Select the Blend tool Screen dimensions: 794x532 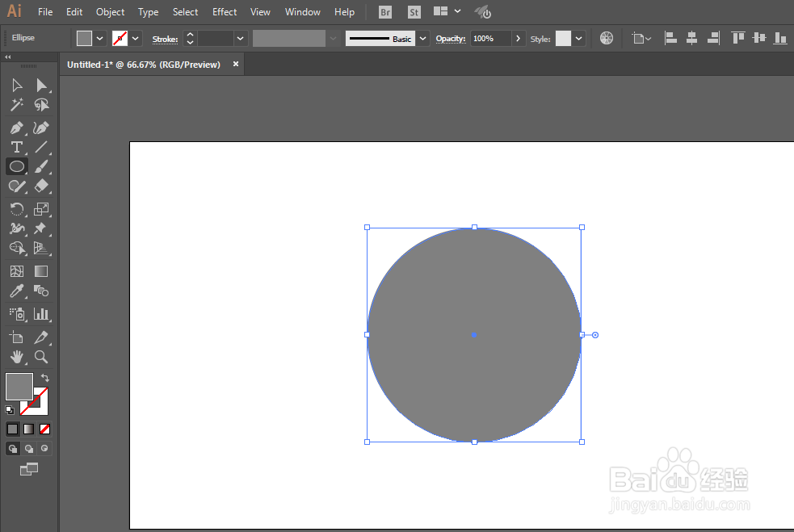click(x=41, y=291)
